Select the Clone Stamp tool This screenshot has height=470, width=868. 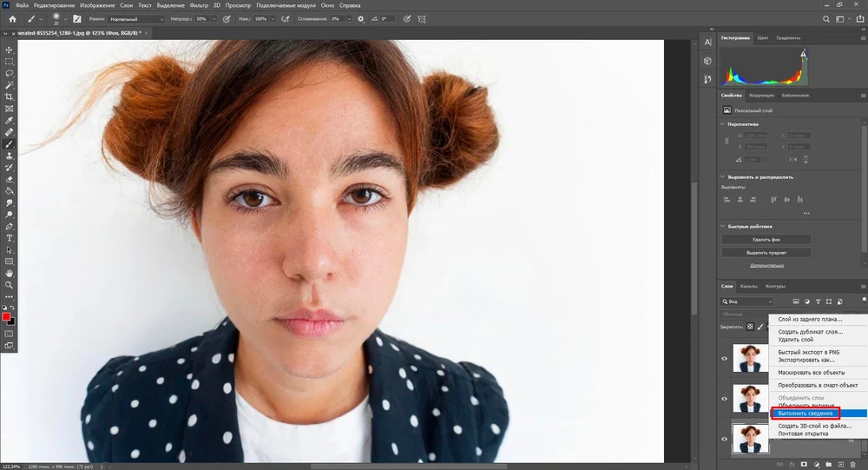click(x=9, y=156)
